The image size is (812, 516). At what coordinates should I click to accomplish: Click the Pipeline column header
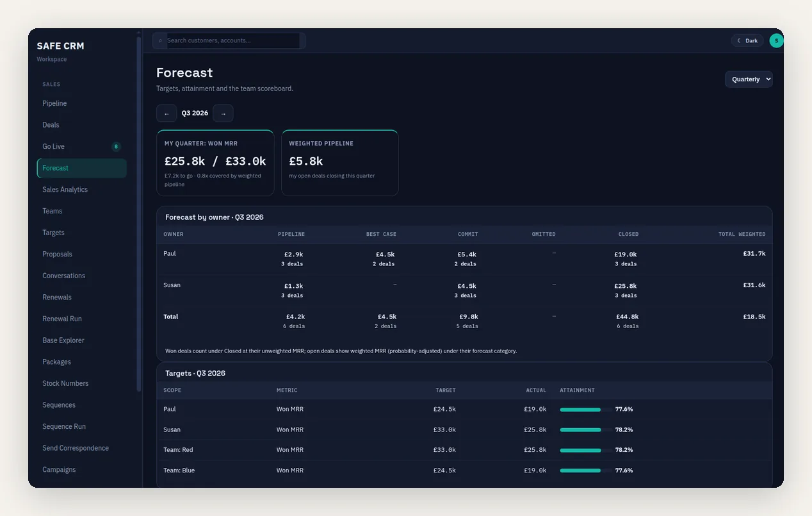click(x=291, y=235)
